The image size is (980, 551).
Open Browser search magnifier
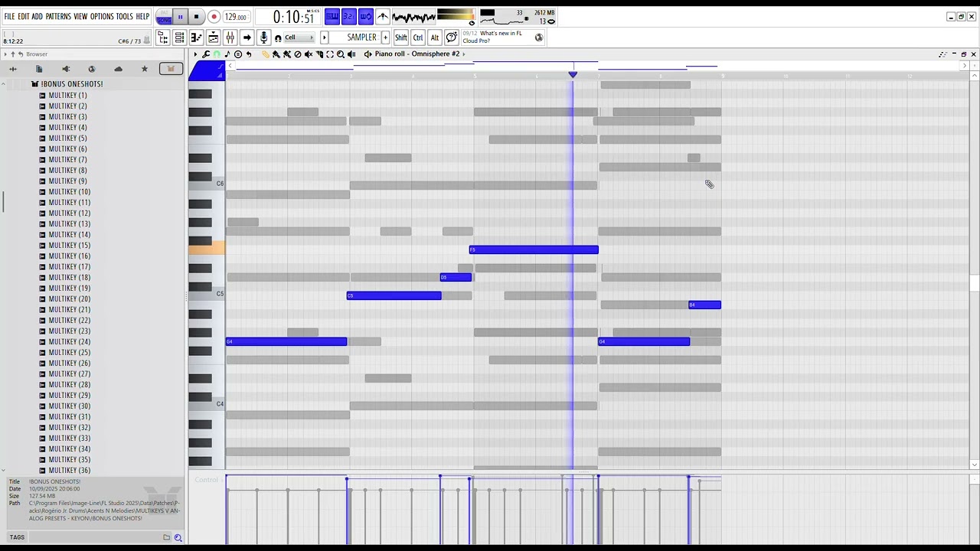coord(178,537)
